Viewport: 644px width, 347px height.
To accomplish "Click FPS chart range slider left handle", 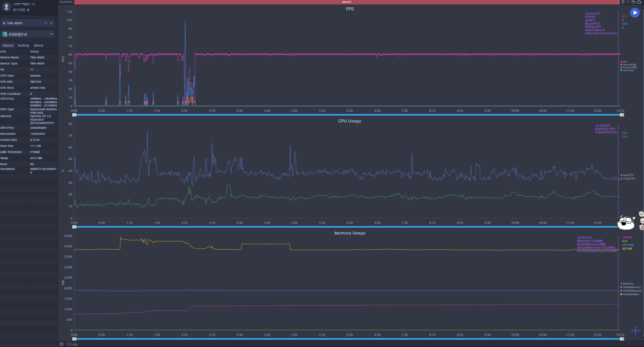I will [74, 115].
